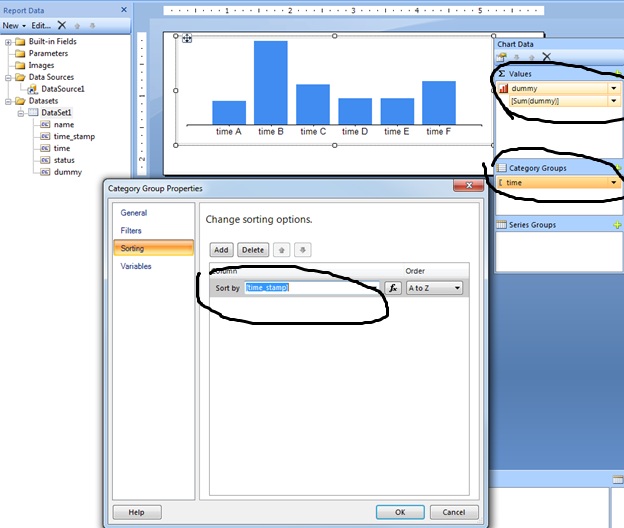Click the Help button in dialog
The height and width of the screenshot is (528, 624).
pos(137,512)
